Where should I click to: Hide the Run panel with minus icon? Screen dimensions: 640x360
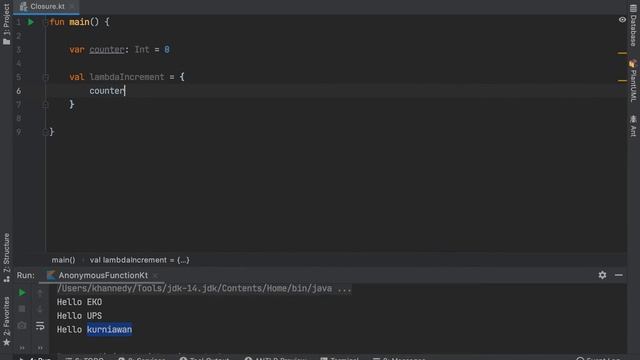(x=619, y=275)
